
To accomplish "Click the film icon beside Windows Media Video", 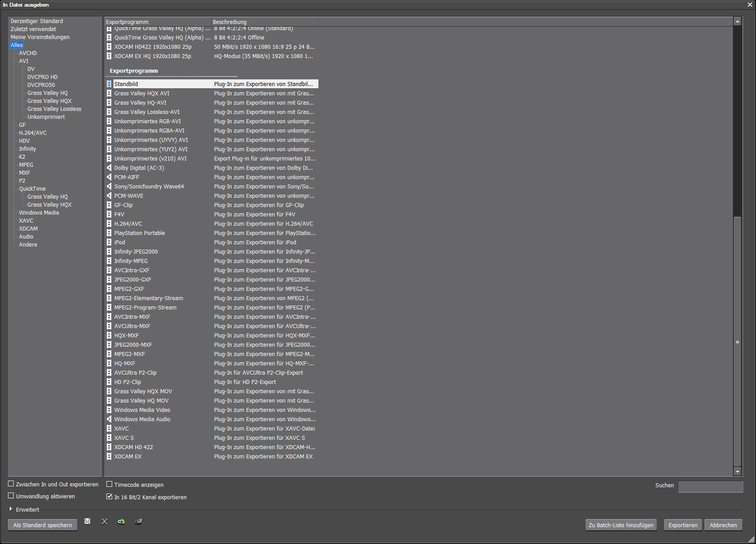I will click(x=109, y=410).
